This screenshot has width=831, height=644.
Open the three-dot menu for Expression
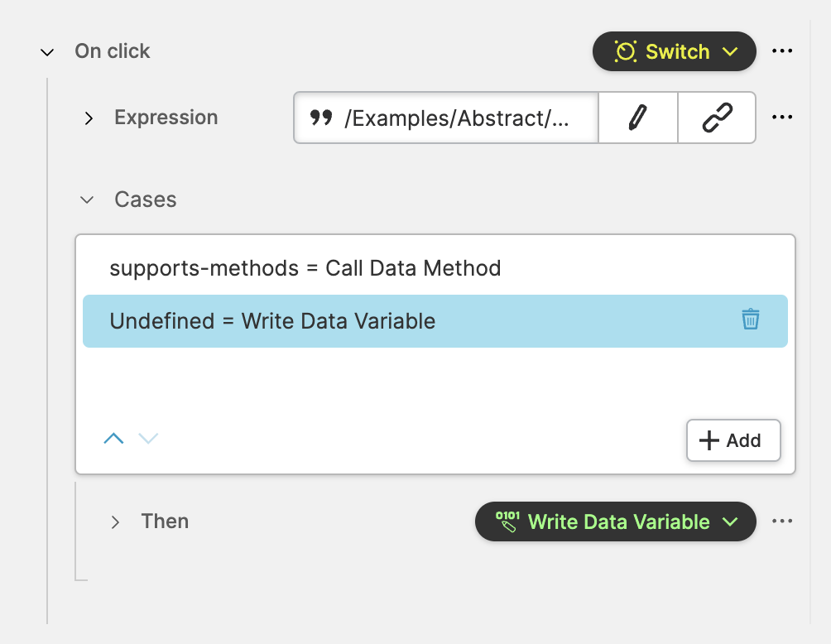point(782,118)
